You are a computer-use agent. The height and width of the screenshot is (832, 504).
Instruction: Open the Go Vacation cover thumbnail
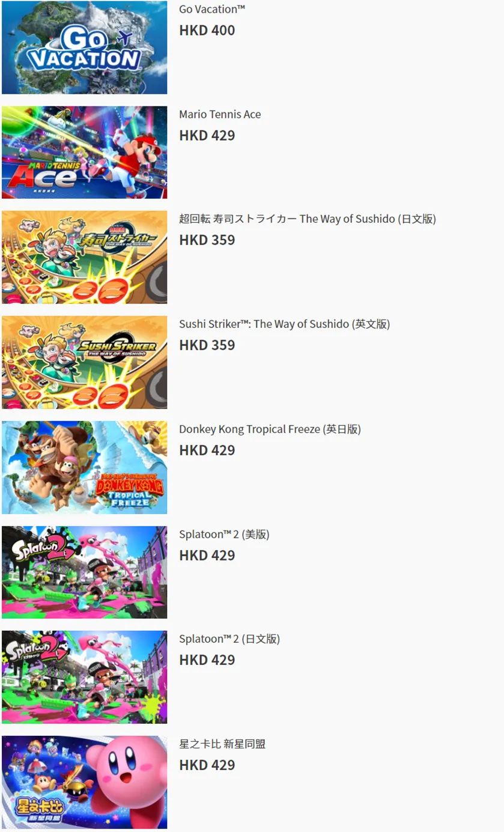[84, 47]
